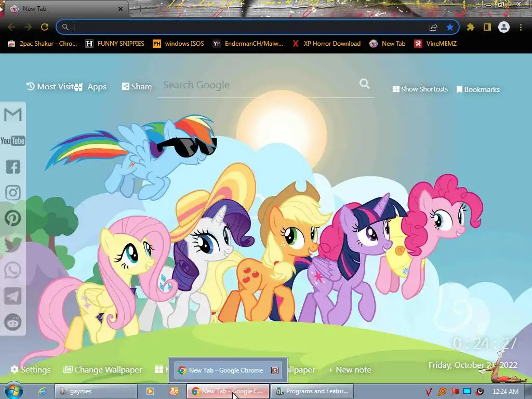Open the Bookmarks link on page

[x=478, y=89]
